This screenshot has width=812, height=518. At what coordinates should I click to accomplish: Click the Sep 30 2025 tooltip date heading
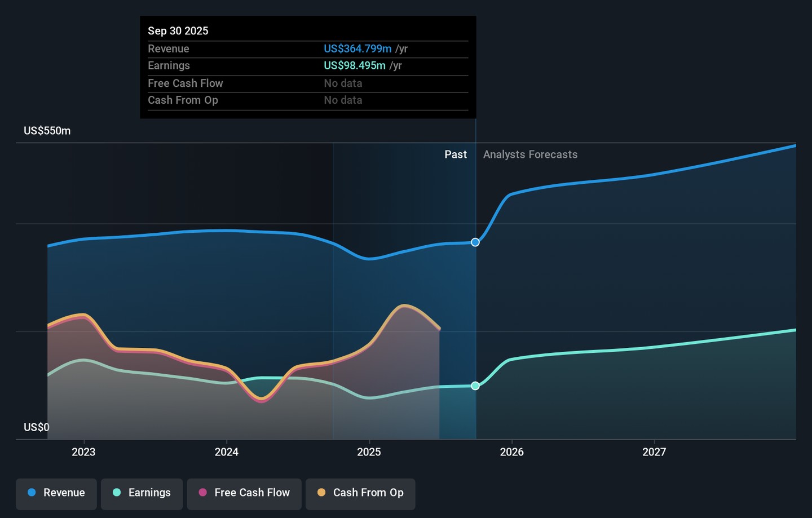178,31
